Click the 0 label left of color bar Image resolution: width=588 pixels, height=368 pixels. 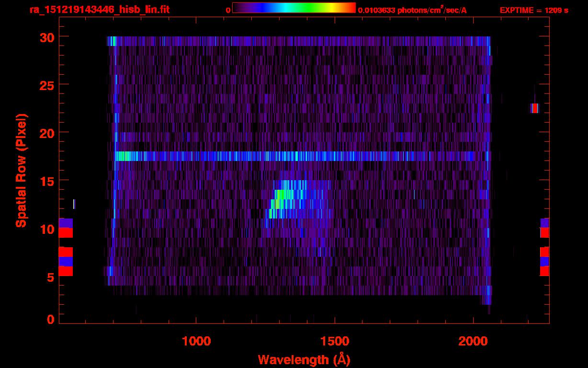228,10
